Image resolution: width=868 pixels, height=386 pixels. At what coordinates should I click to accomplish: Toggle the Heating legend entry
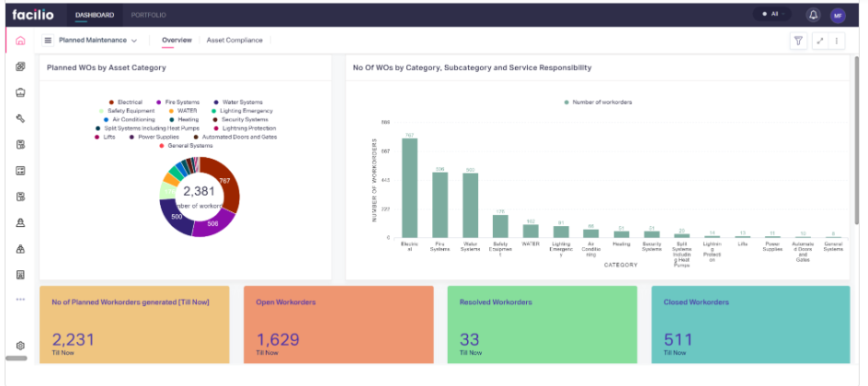coord(184,119)
